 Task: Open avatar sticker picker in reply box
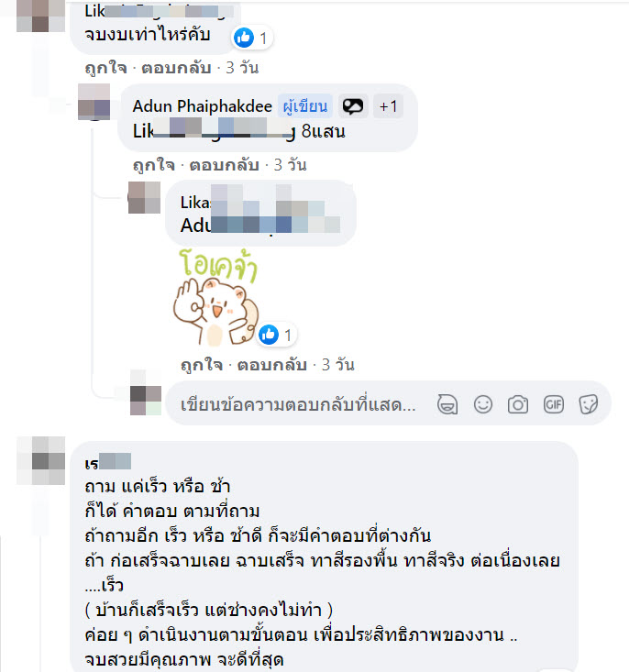click(x=447, y=404)
